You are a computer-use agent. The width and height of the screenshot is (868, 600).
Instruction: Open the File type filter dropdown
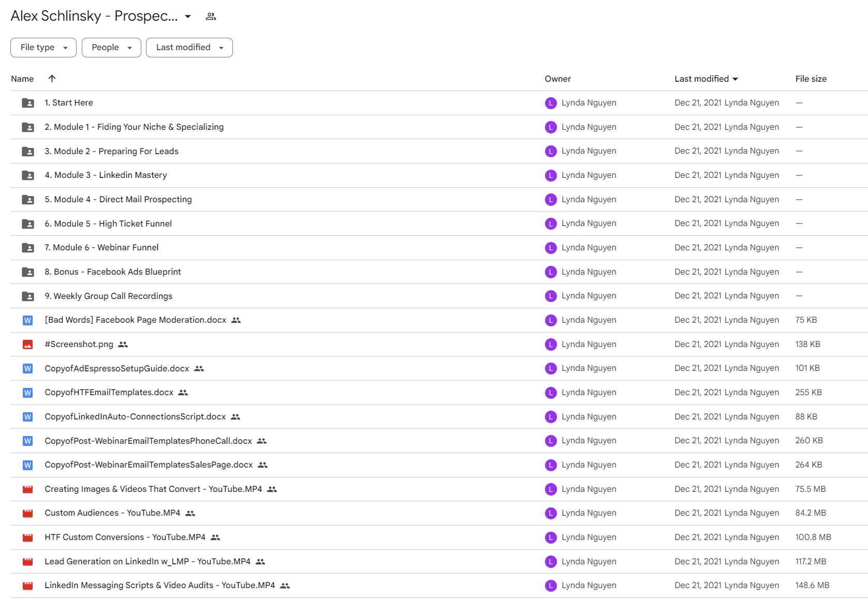(43, 48)
